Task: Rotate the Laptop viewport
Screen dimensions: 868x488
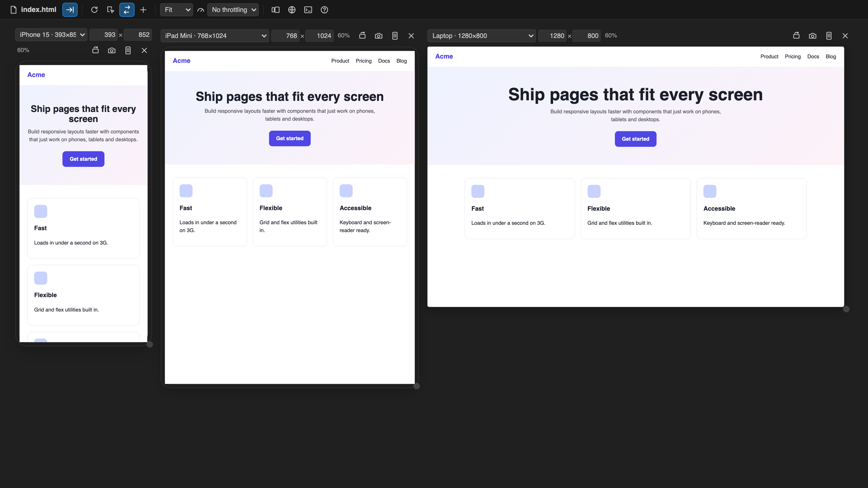Action: click(796, 36)
